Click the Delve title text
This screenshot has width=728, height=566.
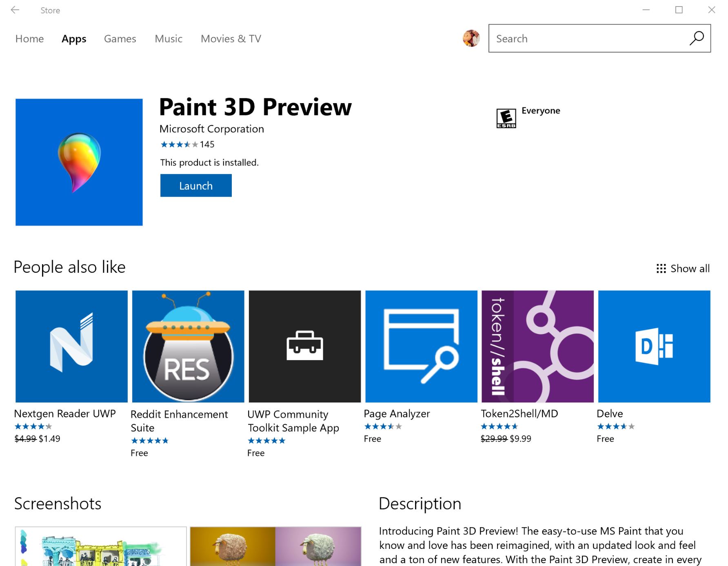(610, 413)
